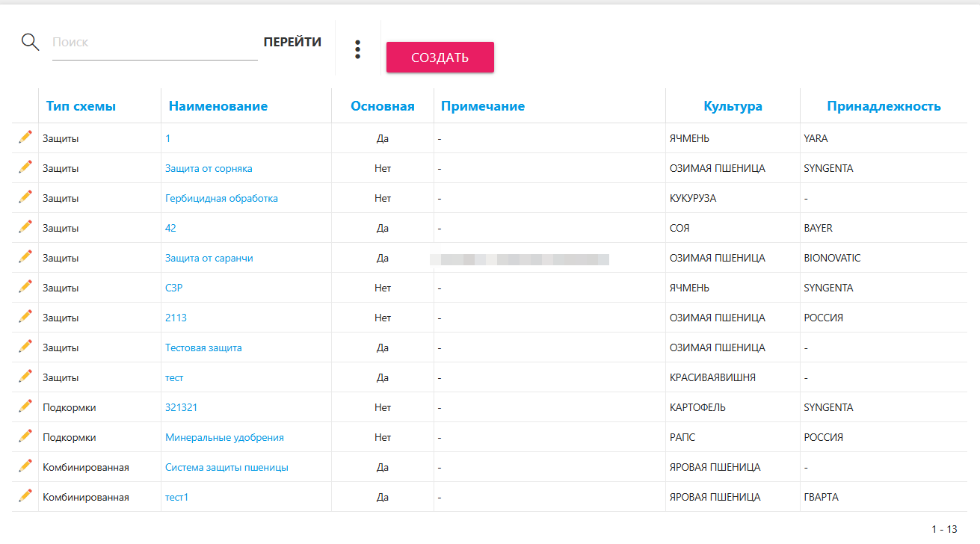Open the Тестовая защита link

[x=203, y=347]
